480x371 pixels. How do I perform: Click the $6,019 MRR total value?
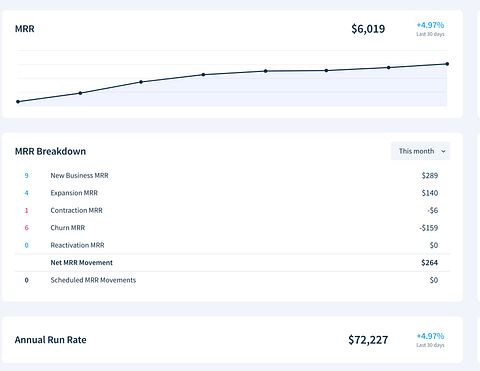(368, 29)
